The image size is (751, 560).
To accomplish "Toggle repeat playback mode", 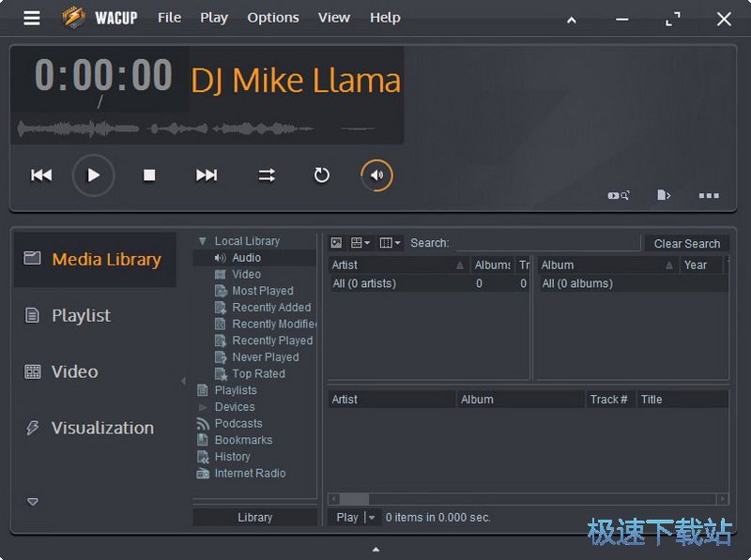I will tap(321, 175).
